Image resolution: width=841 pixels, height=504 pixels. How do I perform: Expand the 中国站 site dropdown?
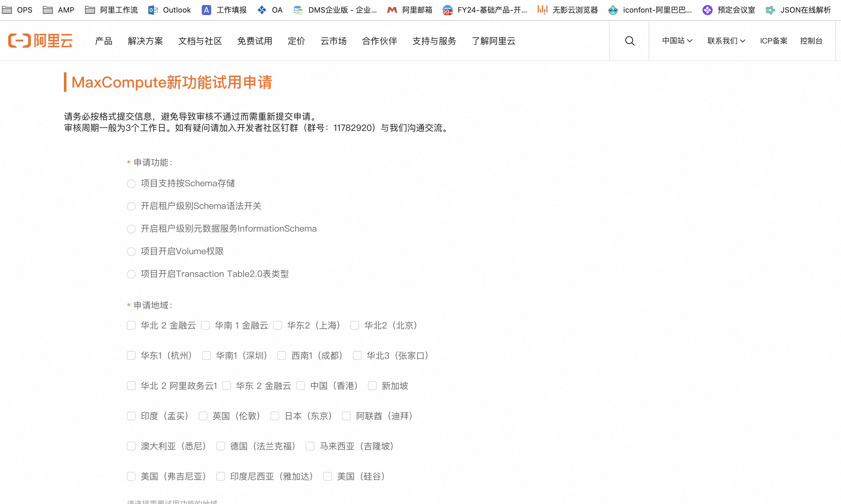pos(677,41)
